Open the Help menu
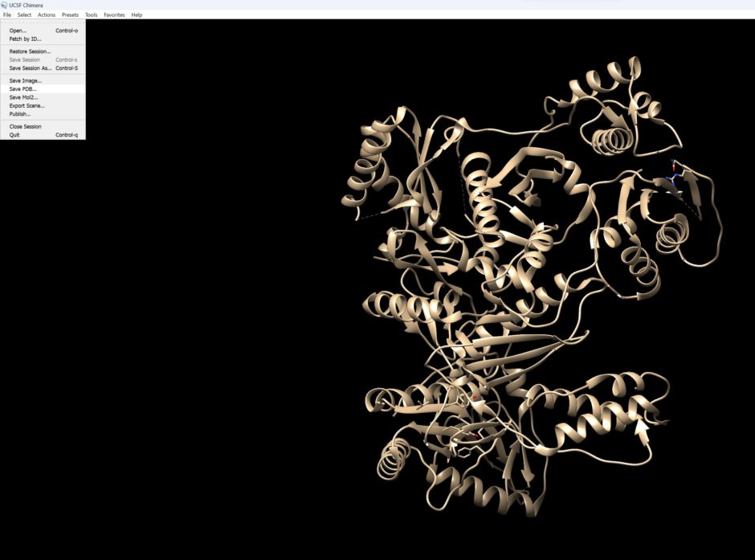 click(x=137, y=14)
